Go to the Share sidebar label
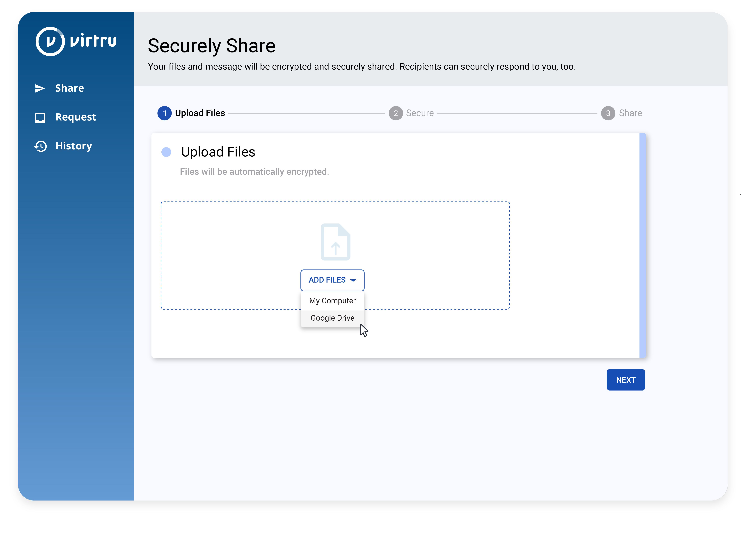 (69, 88)
